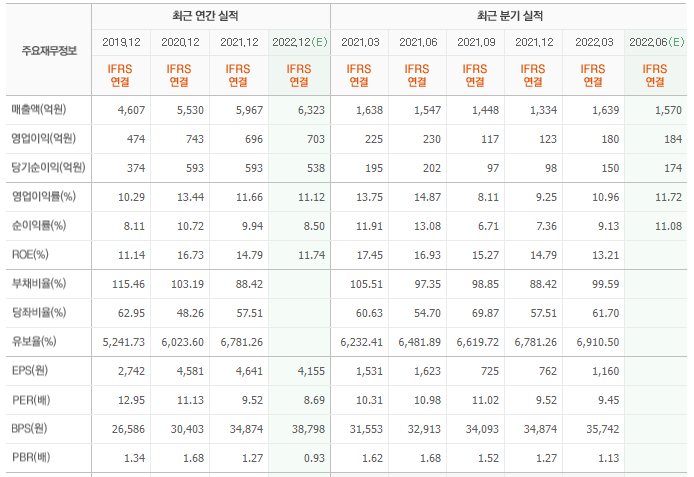Select BPS value 26,586
Viewport: 694px width, 477px height.
pyautogui.click(x=128, y=429)
